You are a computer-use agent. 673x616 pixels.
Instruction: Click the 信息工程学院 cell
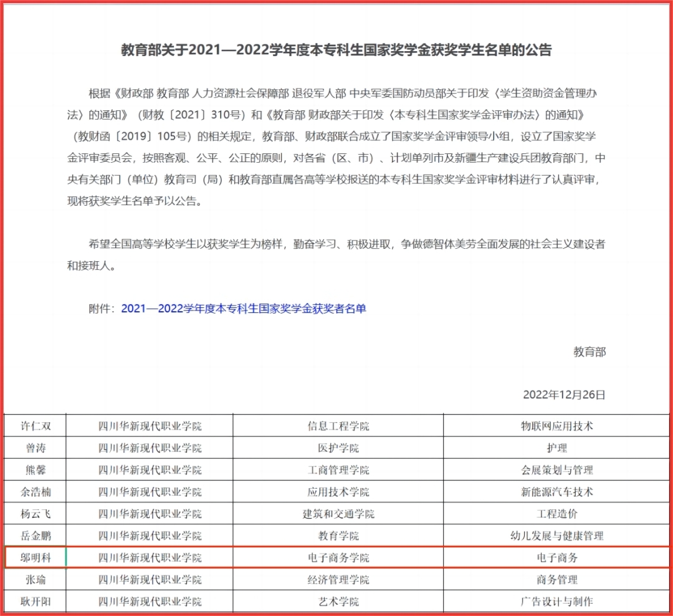(338, 426)
